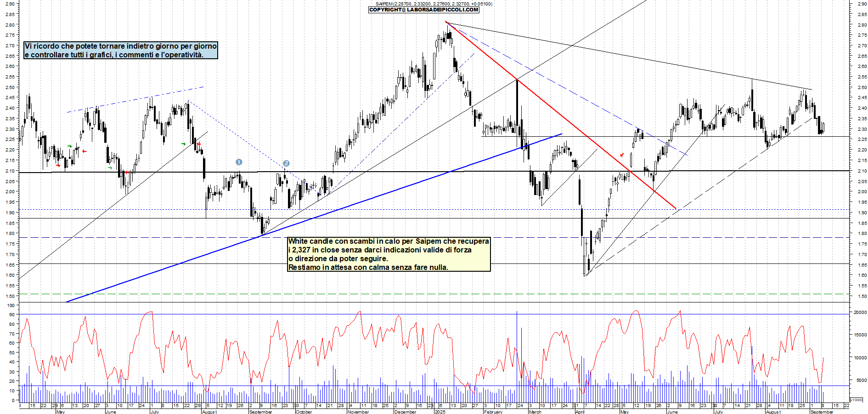Click the circled number 1 marker
The image size is (868, 414).
pos(239,162)
